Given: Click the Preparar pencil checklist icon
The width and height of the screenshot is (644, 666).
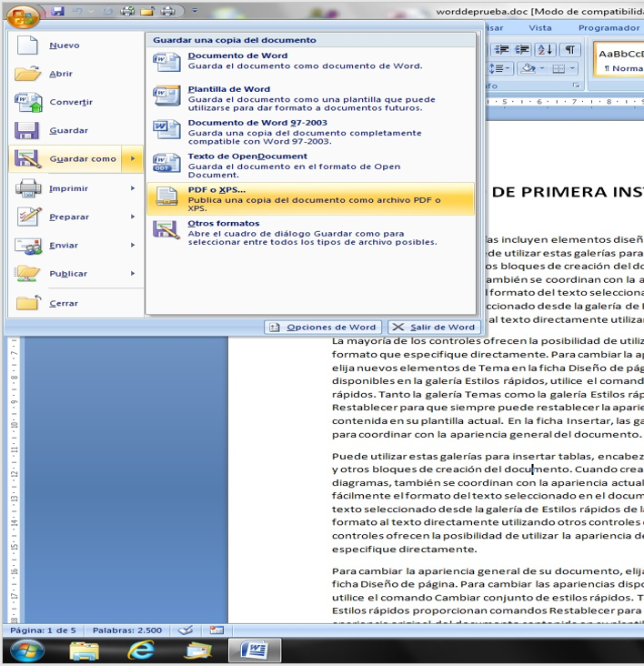Looking at the screenshot, I should pos(29,217).
